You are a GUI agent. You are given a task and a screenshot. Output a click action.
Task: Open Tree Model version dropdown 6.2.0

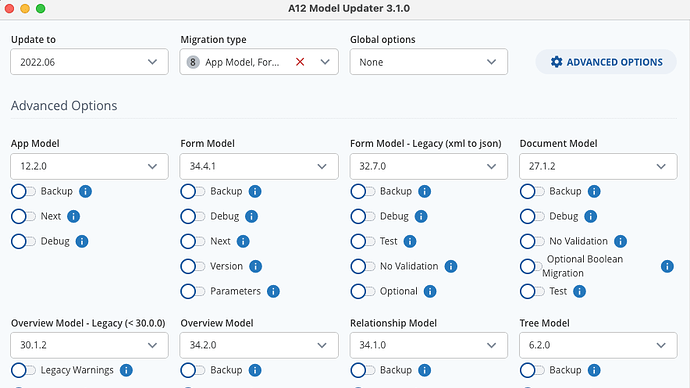tap(598, 345)
